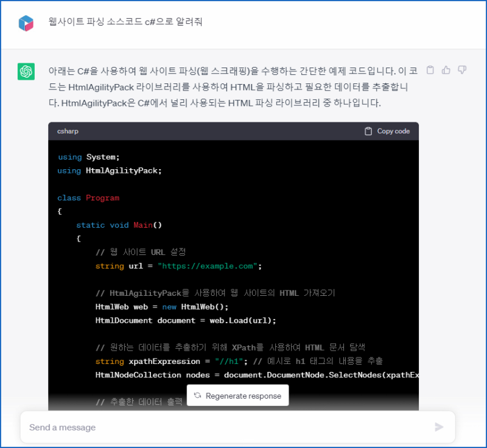Viewport: 487px width, 448px height.
Task: Focus the Send a message input field
Action: (x=238, y=427)
